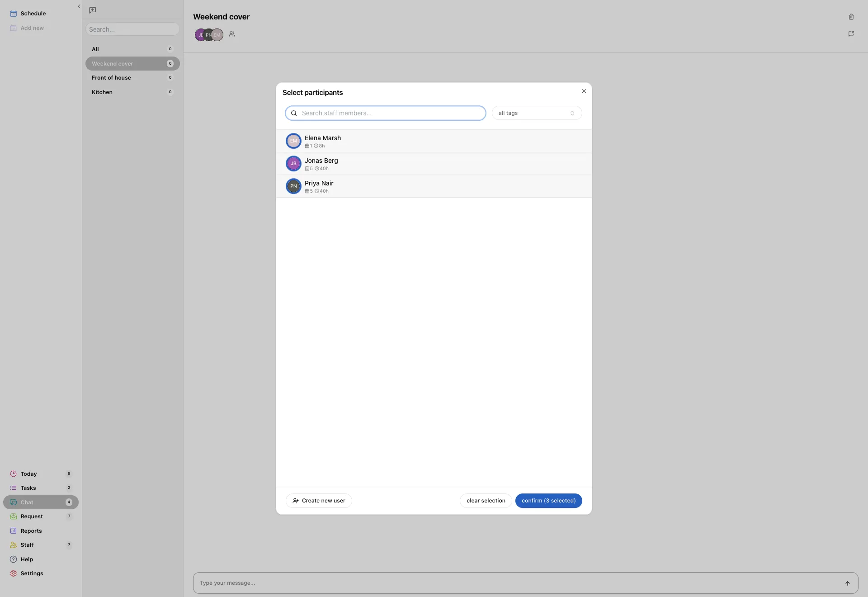Image resolution: width=868 pixels, height=597 pixels.
Task: Open participants icon next to avatars
Action: [232, 34]
